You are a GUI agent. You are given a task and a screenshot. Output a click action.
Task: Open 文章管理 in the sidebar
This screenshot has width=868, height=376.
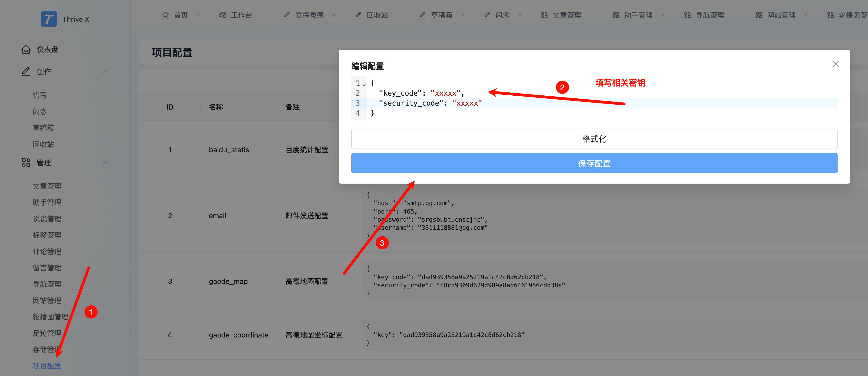point(47,186)
